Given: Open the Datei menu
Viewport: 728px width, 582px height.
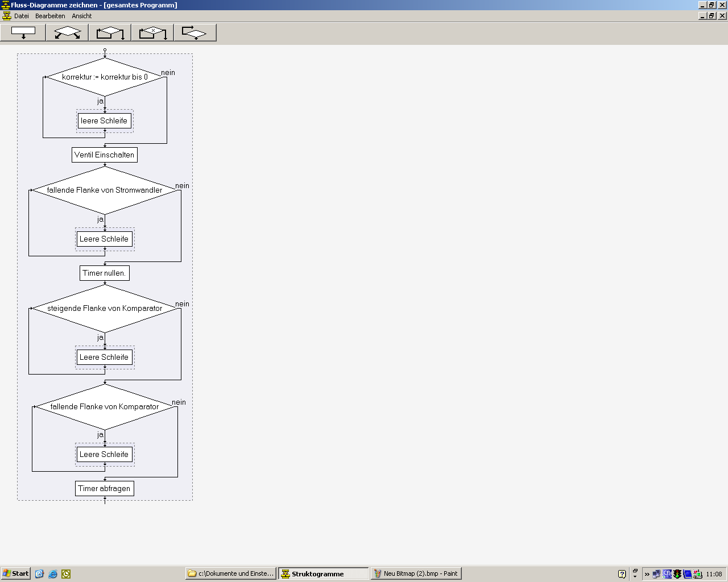Looking at the screenshot, I should click(22, 16).
